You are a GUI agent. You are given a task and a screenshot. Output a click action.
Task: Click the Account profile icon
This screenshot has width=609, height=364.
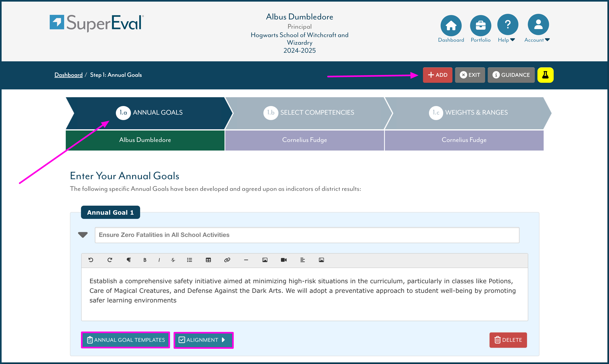tap(538, 24)
